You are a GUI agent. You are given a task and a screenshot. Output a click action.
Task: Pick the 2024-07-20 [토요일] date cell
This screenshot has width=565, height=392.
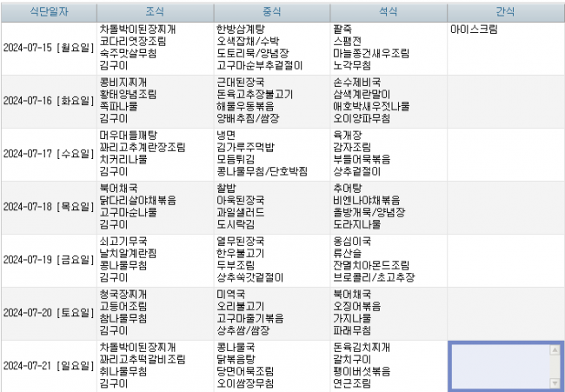coord(48,313)
